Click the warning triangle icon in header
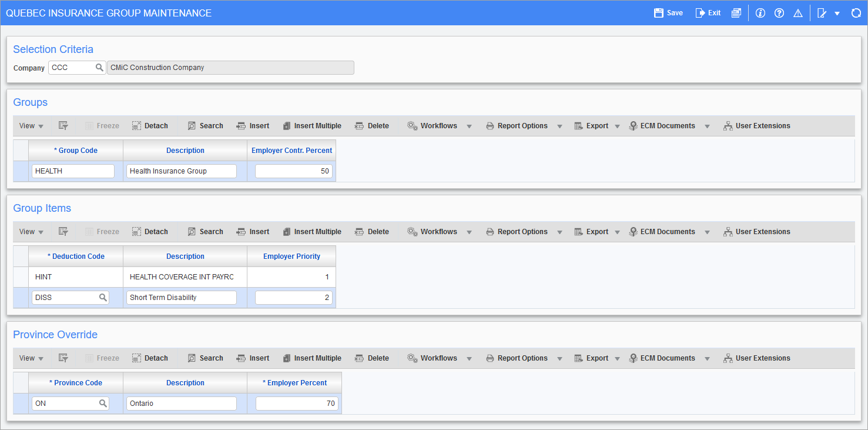Image resolution: width=868 pixels, height=430 pixels. coord(797,13)
